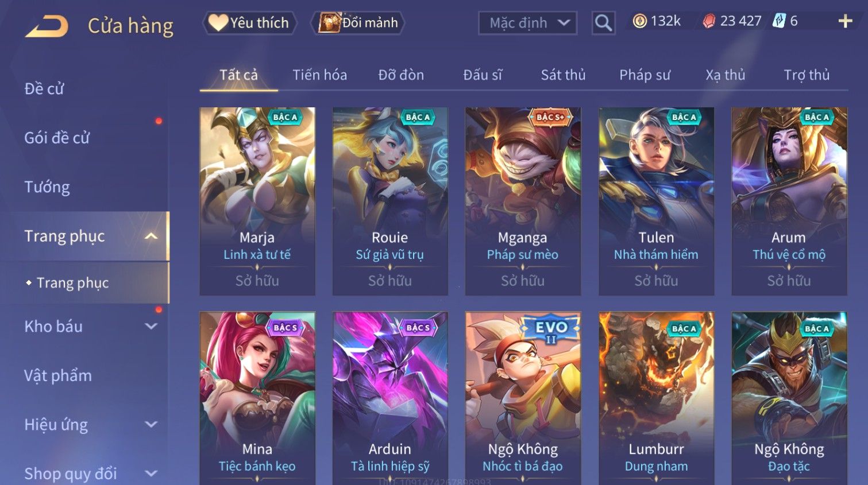
Task: Select the Xạ thủ tab
Action: coord(725,75)
